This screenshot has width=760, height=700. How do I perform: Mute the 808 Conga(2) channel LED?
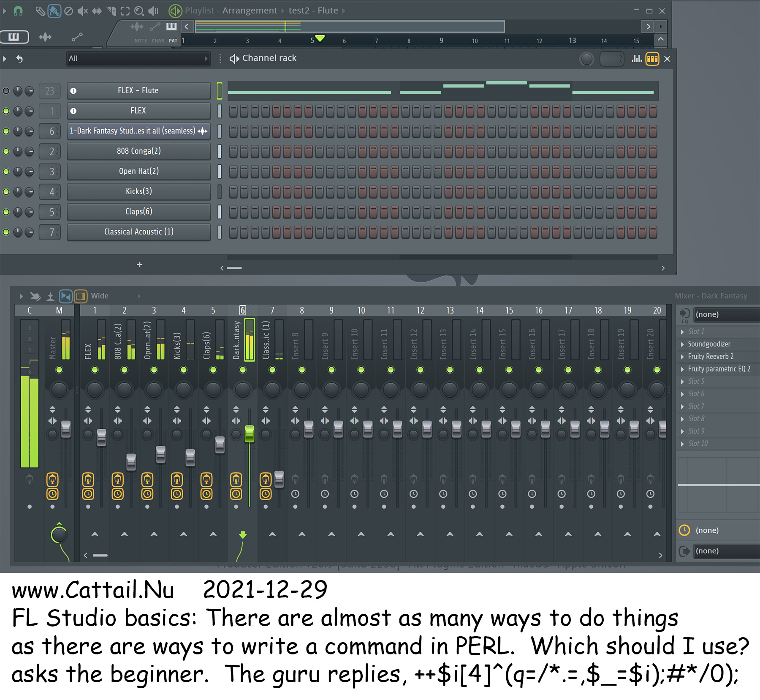[6, 151]
